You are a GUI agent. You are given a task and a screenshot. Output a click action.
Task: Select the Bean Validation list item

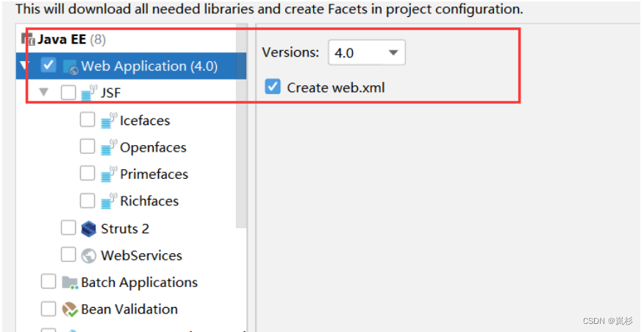(129, 309)
